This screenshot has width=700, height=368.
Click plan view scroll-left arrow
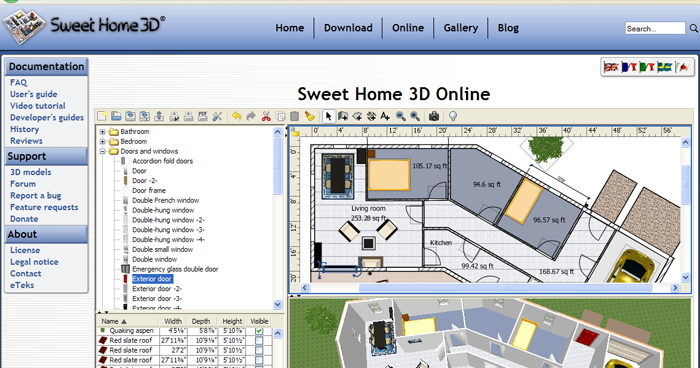click(x=305, y=288)
